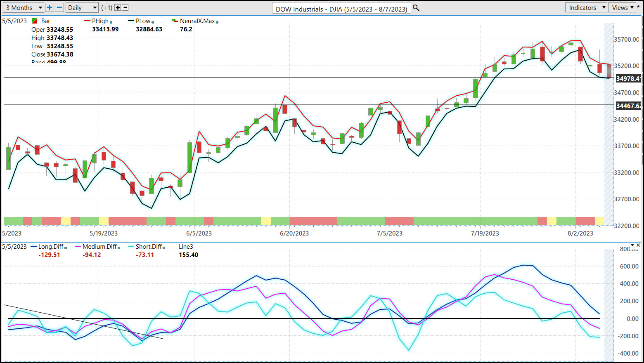644x363 pixels.
Task: Click the magenta Medium.Diff line swatch
Action: point(78,247)
